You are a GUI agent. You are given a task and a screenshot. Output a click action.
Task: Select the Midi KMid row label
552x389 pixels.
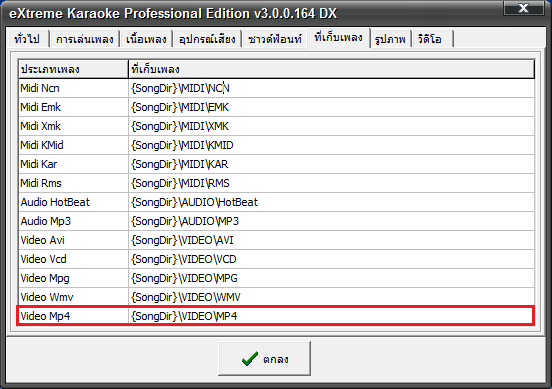(73, 145)
